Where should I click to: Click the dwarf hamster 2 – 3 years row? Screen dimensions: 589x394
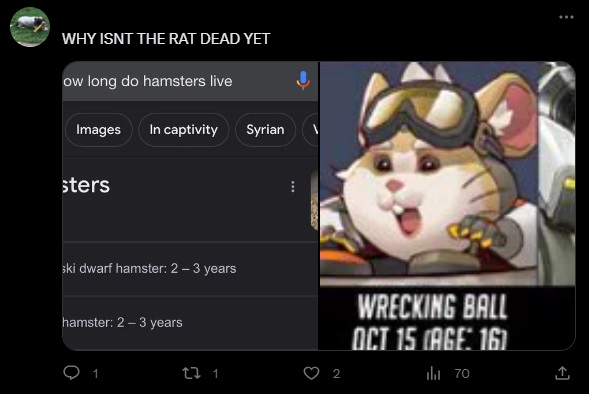pos(190,269)
